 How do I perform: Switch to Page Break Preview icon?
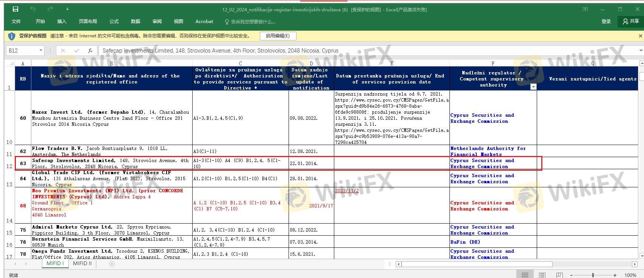coord(559,275)
